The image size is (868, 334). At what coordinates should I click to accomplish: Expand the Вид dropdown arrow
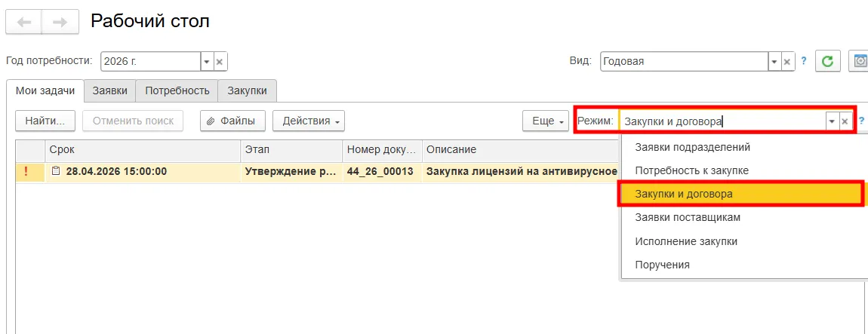pos(774,62)
